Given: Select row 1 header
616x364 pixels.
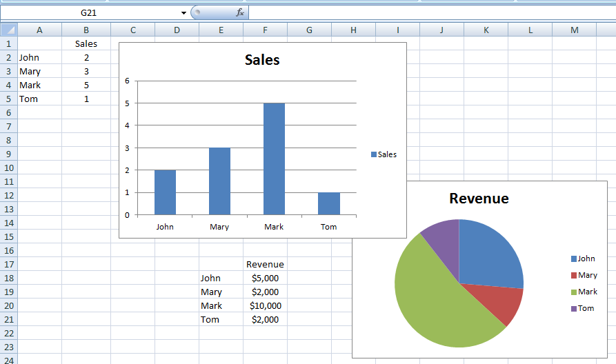Looking at the screenshot, I should coord(9,43).
